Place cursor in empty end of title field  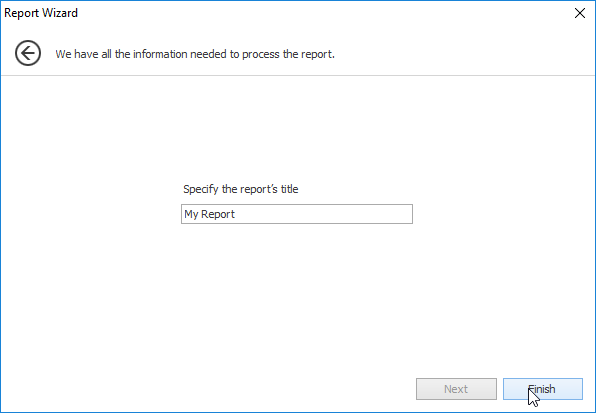(323, 214)
